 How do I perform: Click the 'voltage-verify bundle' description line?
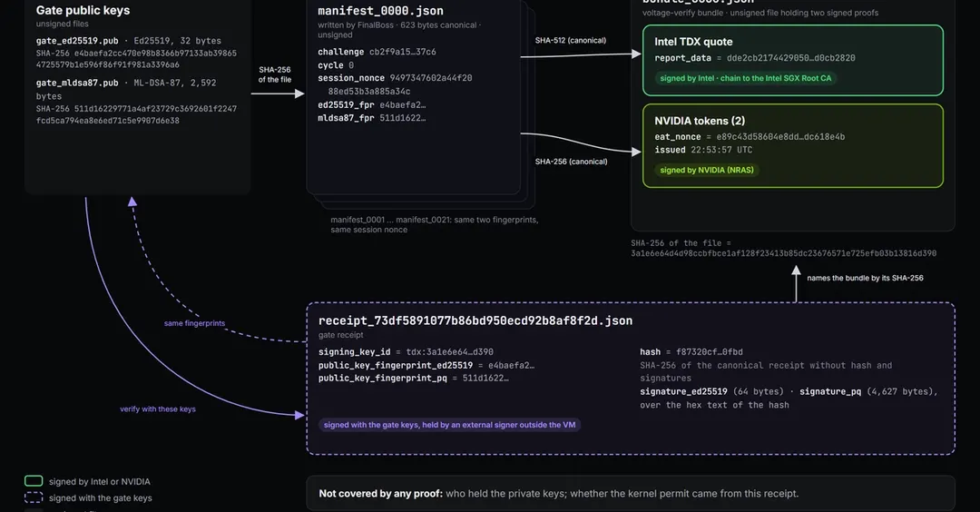760,13
